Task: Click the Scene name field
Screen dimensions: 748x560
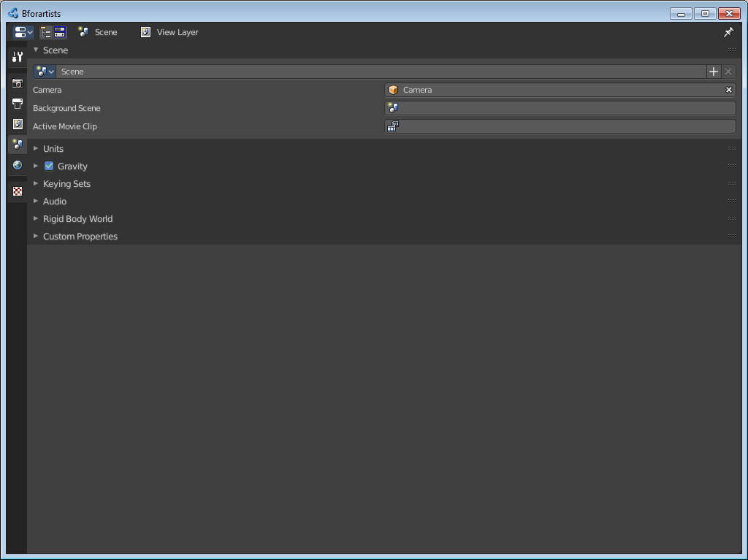Action: pyautogui.click(x=381, y=72)
